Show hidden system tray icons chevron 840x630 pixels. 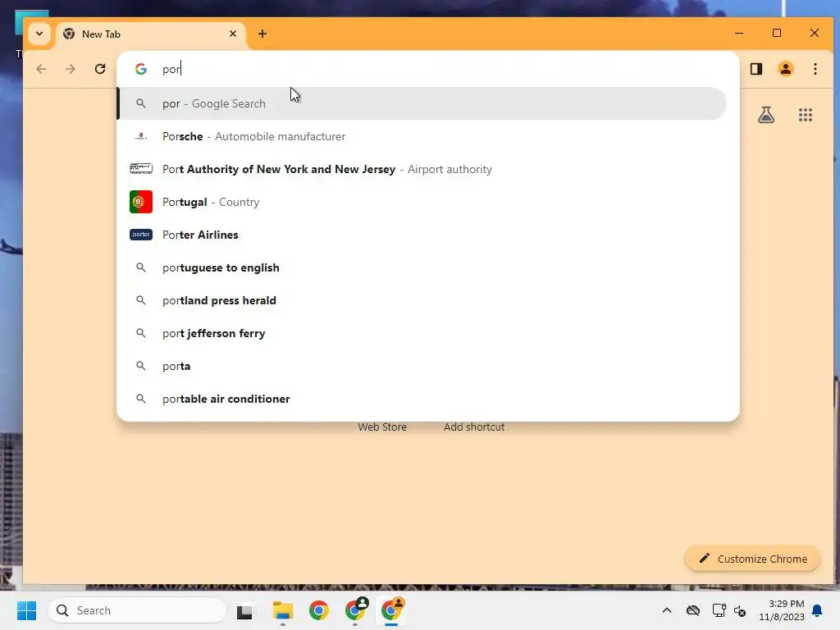(666, 610)
